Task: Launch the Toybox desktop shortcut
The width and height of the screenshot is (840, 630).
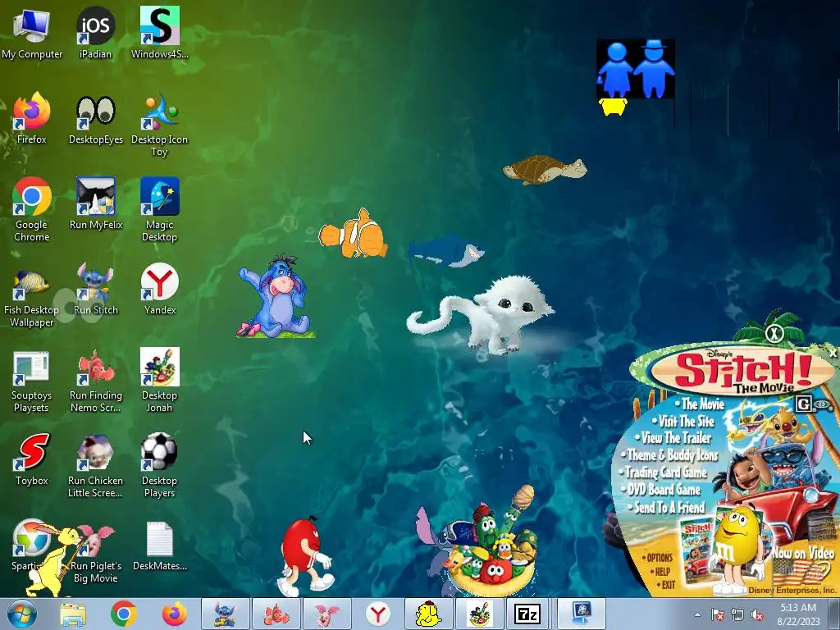Action: coord(32,459)
